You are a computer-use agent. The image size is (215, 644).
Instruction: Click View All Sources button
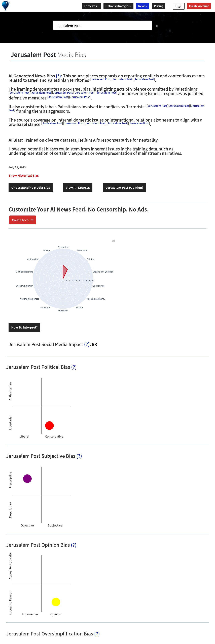pyautogui.click(x=78, y=188)
